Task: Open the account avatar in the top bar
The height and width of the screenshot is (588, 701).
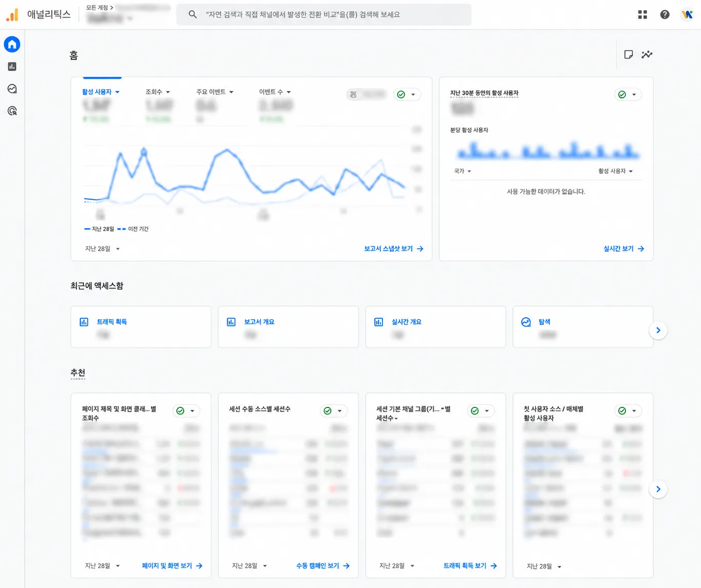Action: point(687,14)
